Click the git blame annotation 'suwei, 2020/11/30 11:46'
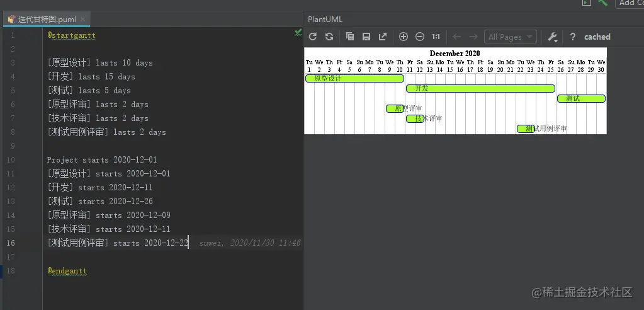The width and height of the screenshot is (644, 310). (x=250, y=243)
